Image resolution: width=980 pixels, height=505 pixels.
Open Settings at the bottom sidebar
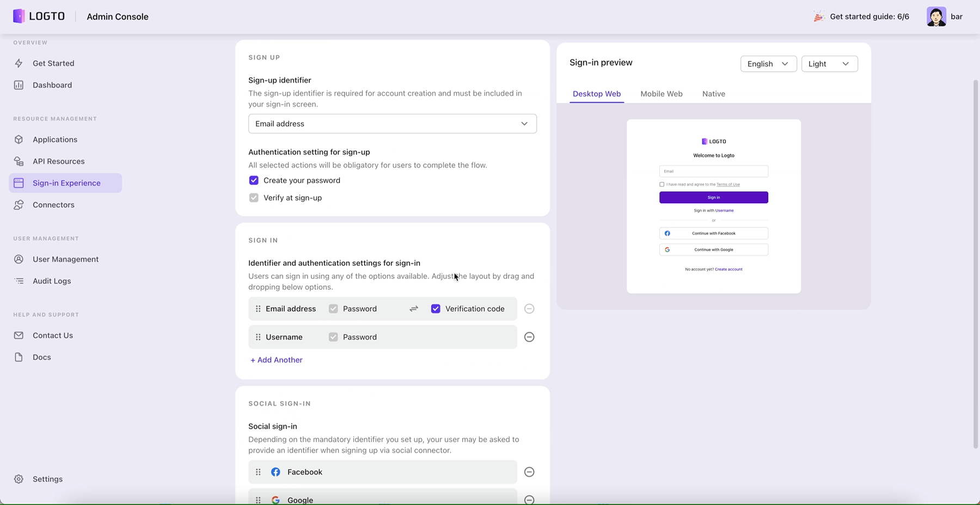[47, 479]
